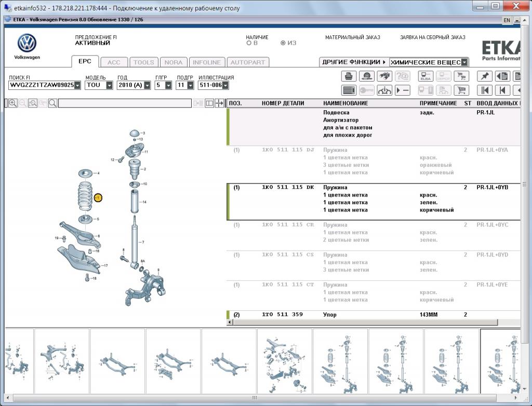This screenshot has height=406, width=532.
Task: Zoom in on the illustration
Action: point(13,103)
